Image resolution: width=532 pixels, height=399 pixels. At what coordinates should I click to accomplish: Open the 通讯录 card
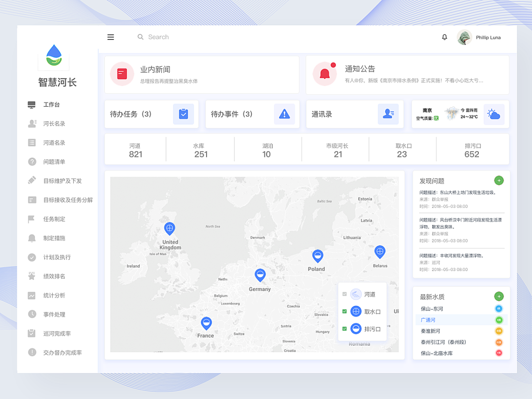pyautogui.click(x=355, y=114)
